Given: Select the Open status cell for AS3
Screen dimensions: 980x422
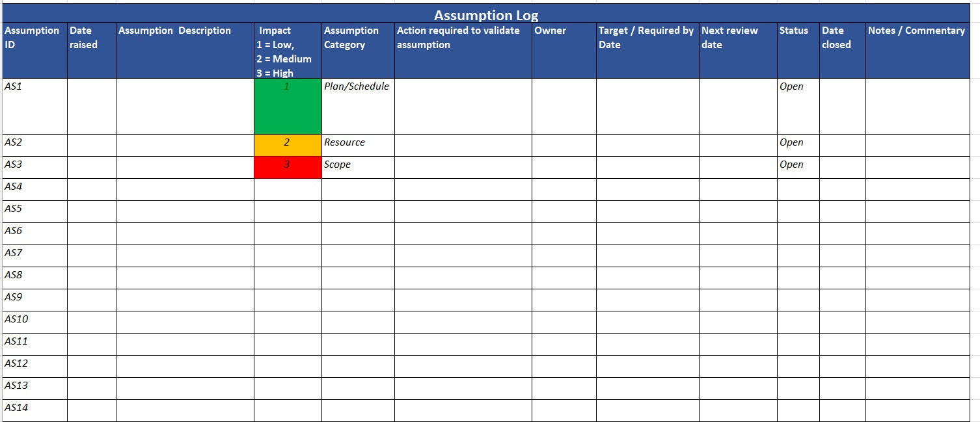Looking at the screenshot, I should pos(796,165).
